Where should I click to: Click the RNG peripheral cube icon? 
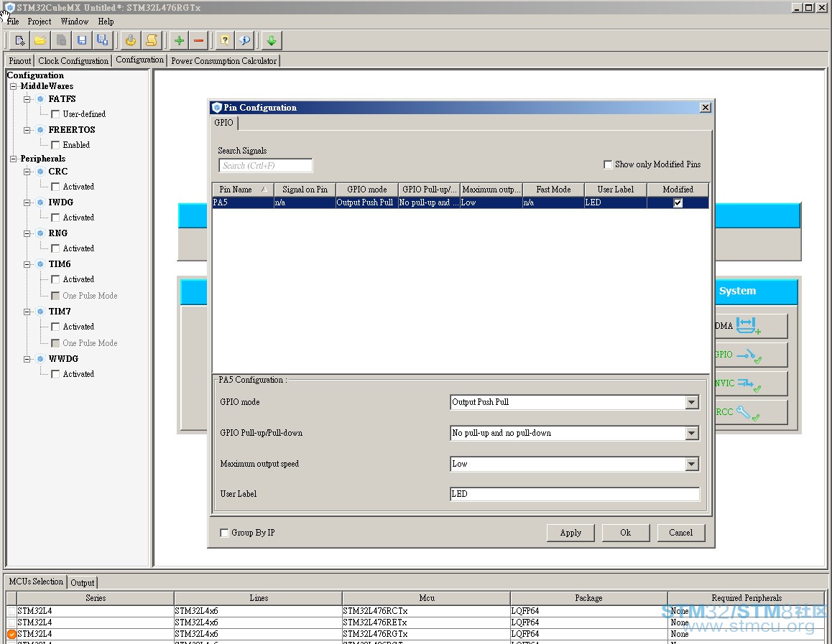pyautogui.click(x=40, y=233)
